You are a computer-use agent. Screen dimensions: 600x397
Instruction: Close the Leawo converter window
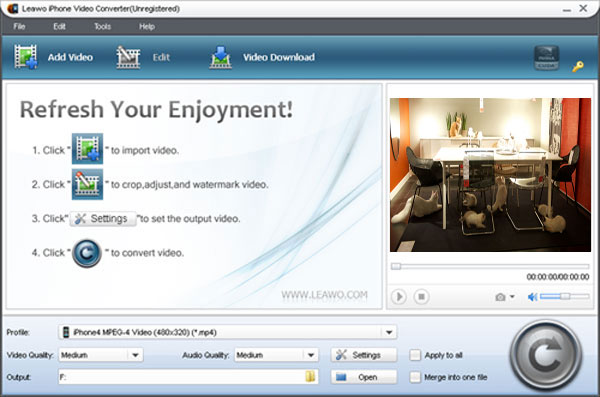click(x=583, y=8)
